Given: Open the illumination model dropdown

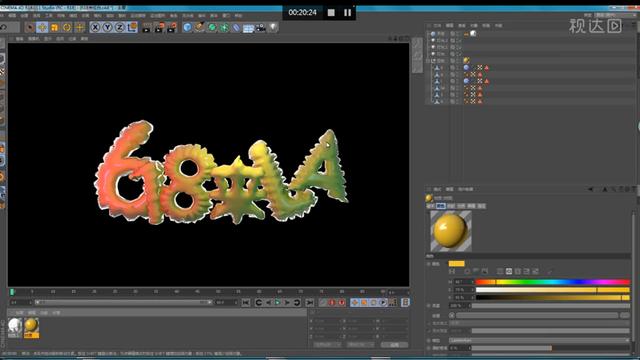Looking at the screenshot, I should click(539, 340).
